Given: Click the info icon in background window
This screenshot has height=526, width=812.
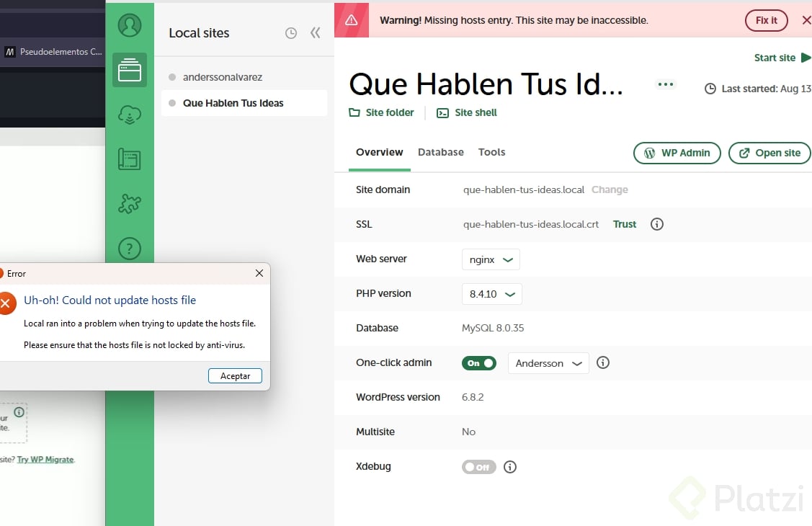Looking at the screenshot, I should (x=19, y=412).
